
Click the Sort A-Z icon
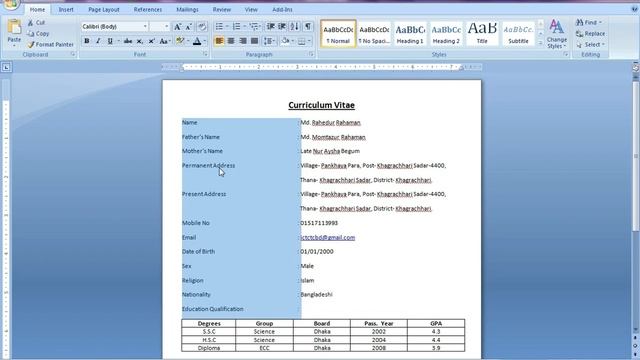tap(294, 27)
